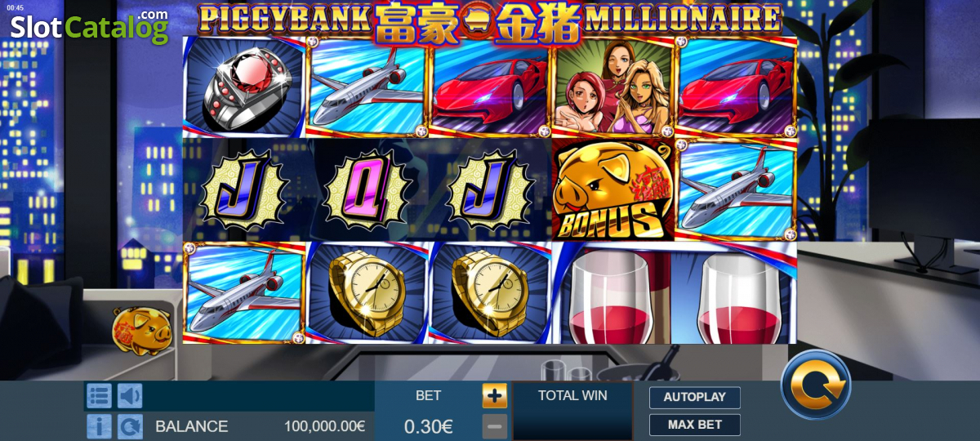Open the SlotCatalog.com logo link
980x441 pixels.
click(x=90, y=27)
